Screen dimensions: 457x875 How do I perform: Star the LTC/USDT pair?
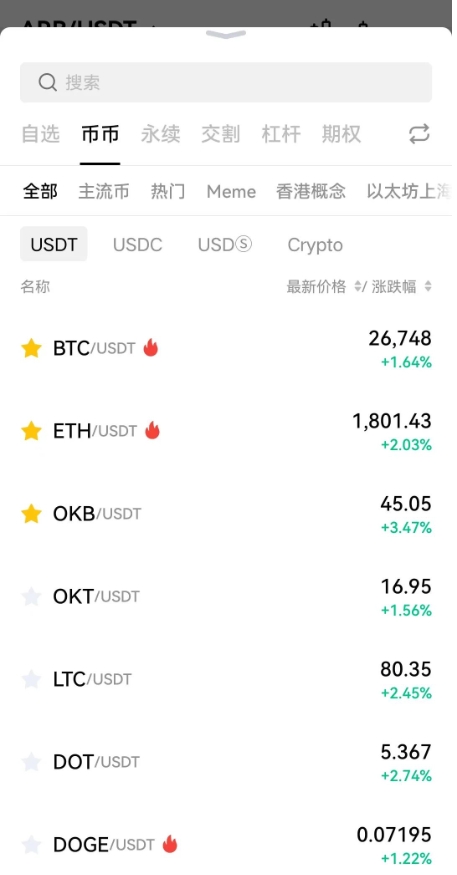(x=31, y=679)
